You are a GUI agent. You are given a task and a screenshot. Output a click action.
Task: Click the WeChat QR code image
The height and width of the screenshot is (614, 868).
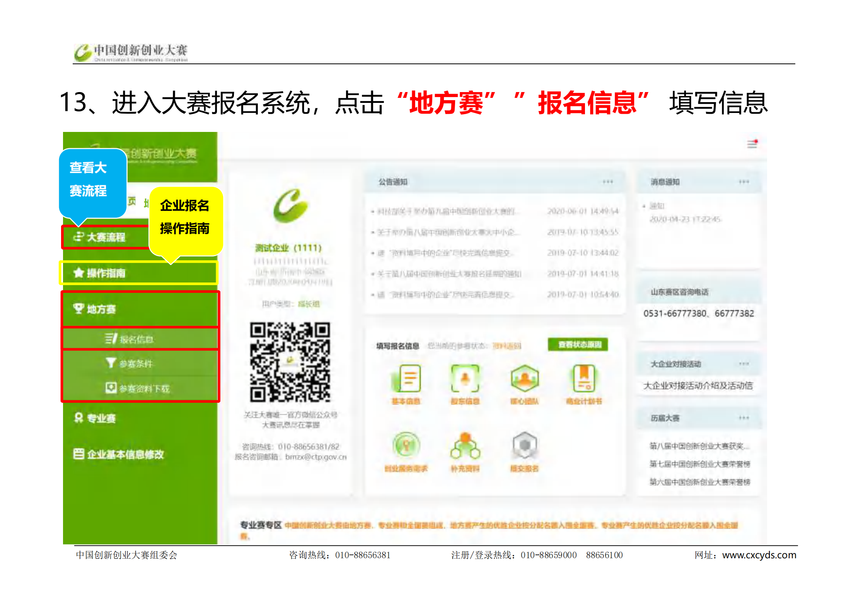[290, 362]
